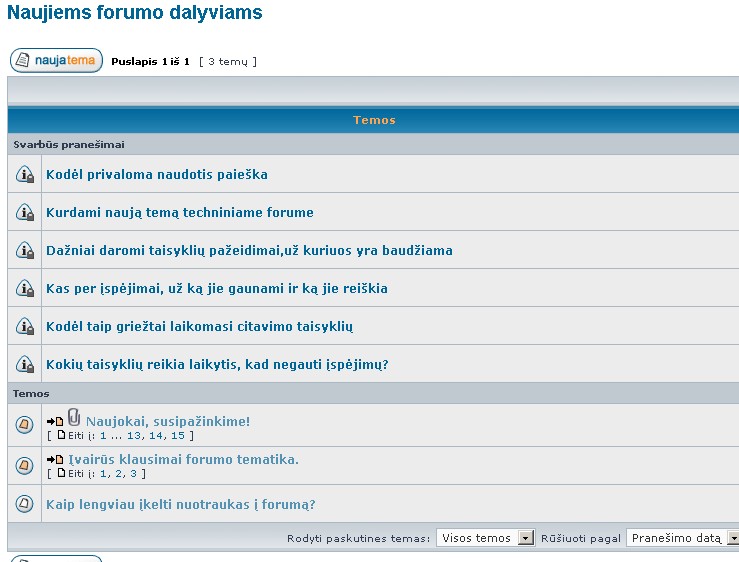This screenshot has width=739, height=562.
Task: Click the folder icon beside Naujokai, susipažinkime! row
Action: click(26, 424)
